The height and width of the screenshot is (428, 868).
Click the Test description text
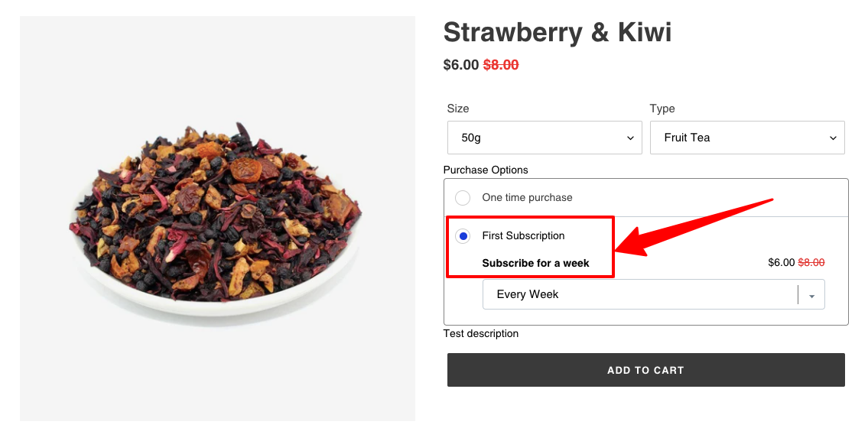[481, 333]
